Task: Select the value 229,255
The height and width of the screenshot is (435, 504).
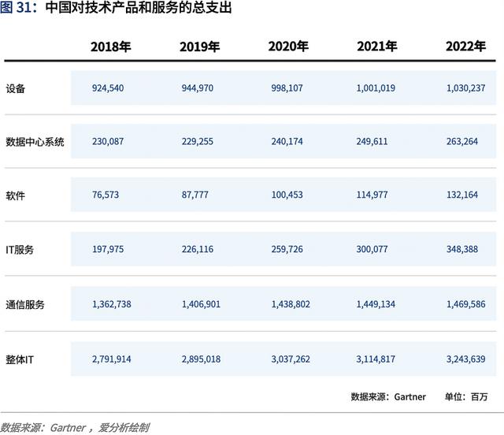Action: tap(198, 141)
